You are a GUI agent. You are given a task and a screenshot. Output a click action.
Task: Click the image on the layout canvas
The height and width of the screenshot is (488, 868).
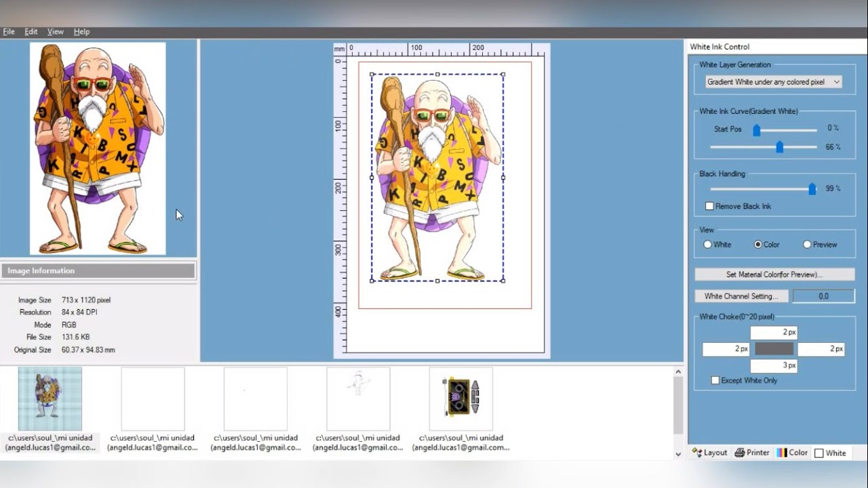point(437,178)
